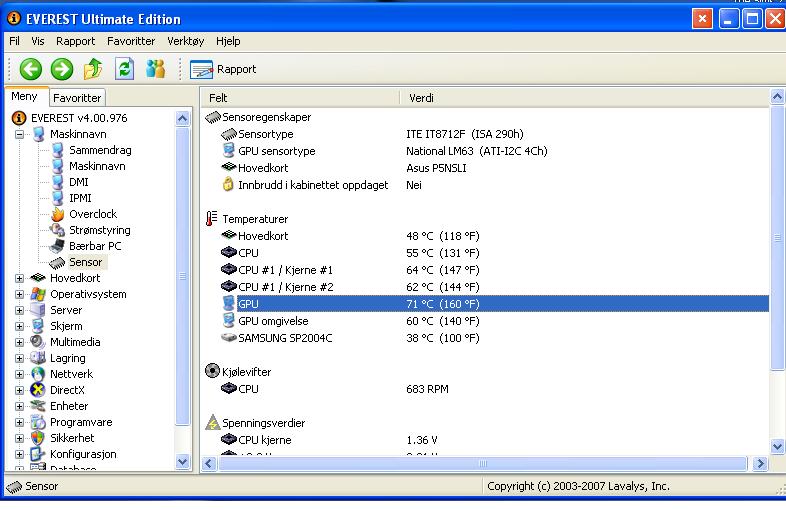Image resolution: width=786 pixels, height=510 pixels.
Task: Expand the Hovedkort tree node
Action: click(x=19, y=278)
